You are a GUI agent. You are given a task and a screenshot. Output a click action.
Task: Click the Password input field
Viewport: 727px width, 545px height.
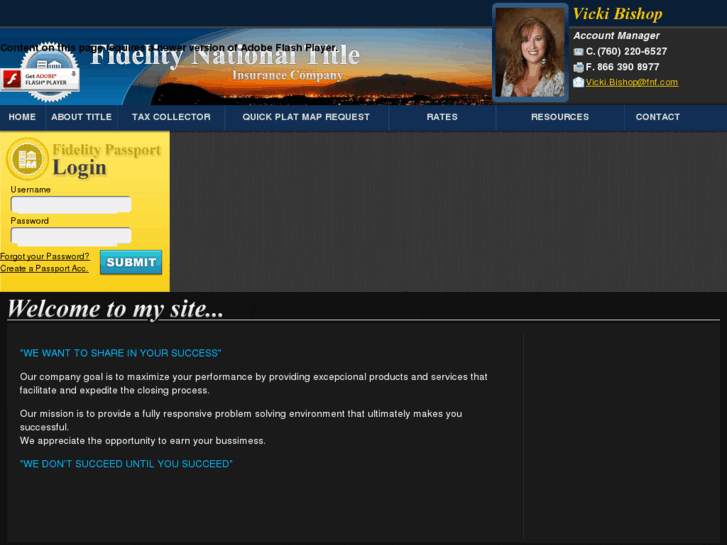coord(71,236)
